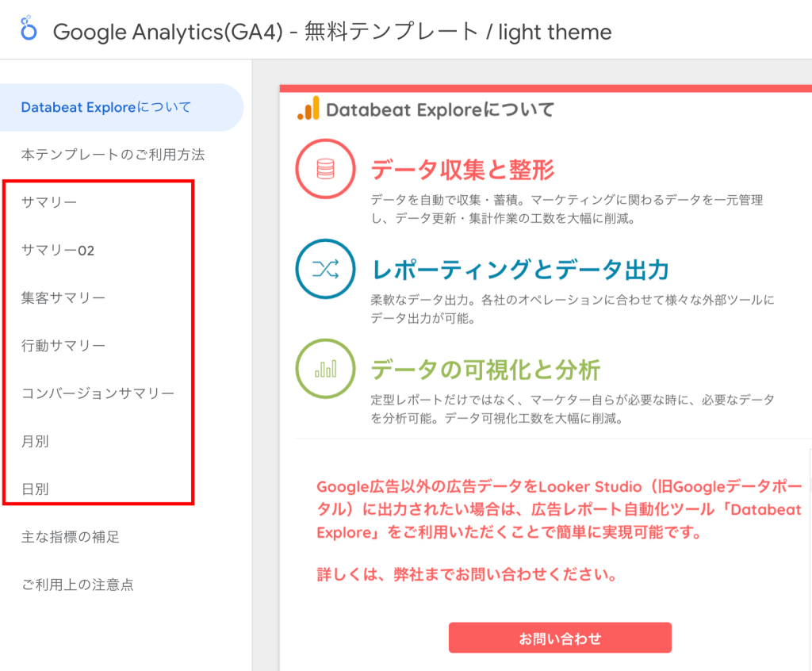The height and width of the screenshot is (671, 812).
Task: Open 本テンプレートのご利用方法 page
Action: [x=113, y=155]
